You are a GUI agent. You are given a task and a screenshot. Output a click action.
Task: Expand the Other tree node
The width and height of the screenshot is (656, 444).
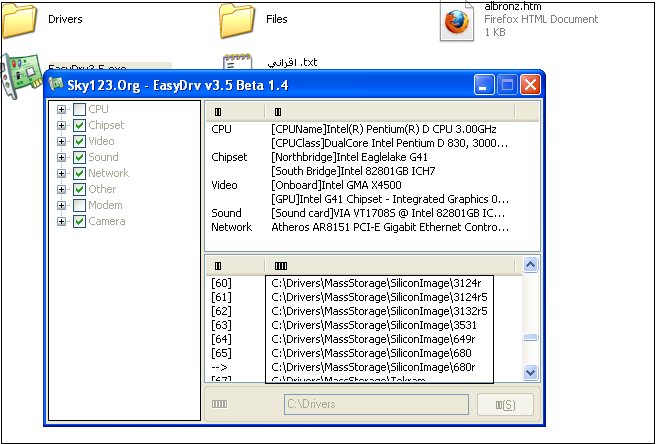click(61, 190)
